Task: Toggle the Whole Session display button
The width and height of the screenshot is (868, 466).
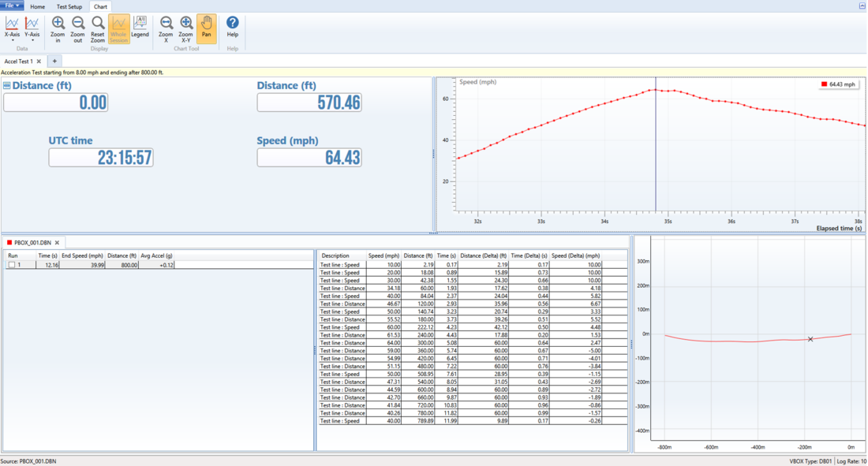Action: point(118,28)
